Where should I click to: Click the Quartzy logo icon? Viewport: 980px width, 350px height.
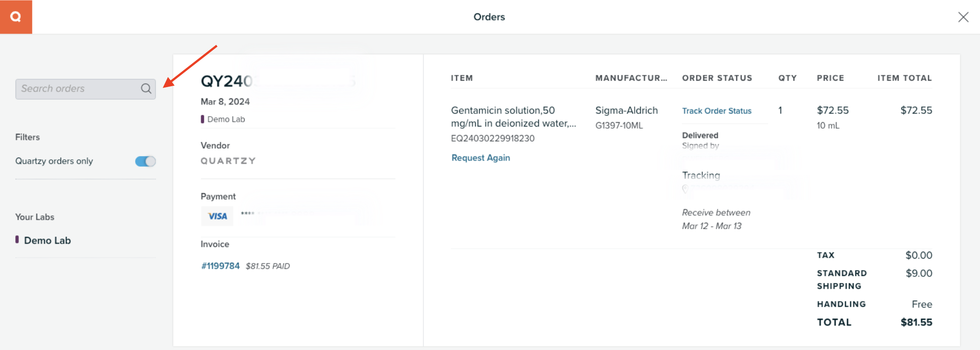coord(16,17)
